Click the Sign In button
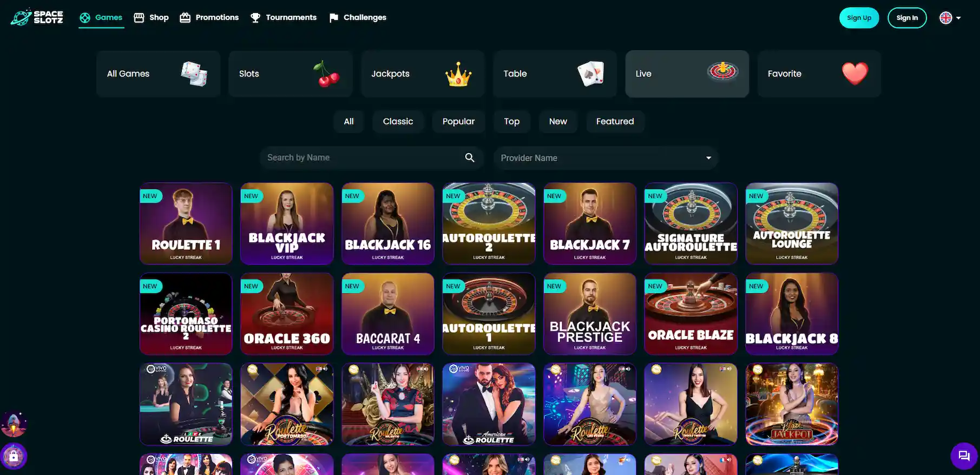 tap(907, 18)
